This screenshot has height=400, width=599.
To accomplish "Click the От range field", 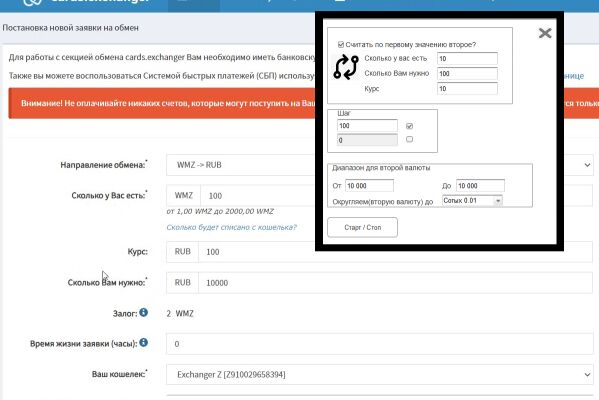I will point(369,186).
